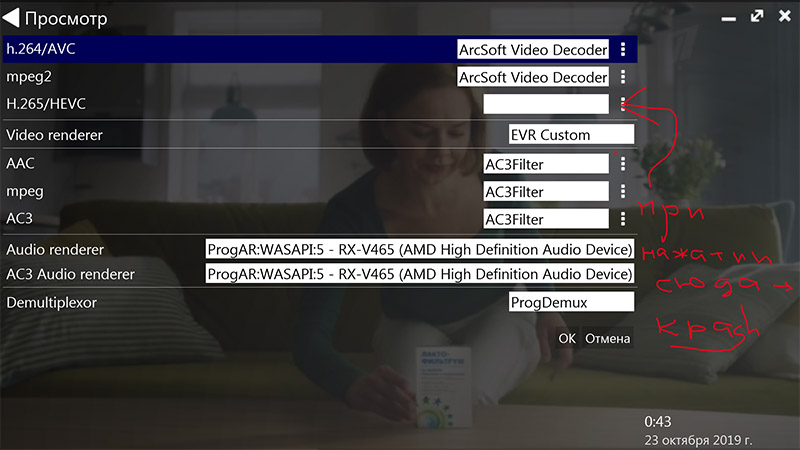800x450 pixels.
Task: Open mpeg2 decoder three-dot options
Action: [623, 77]
